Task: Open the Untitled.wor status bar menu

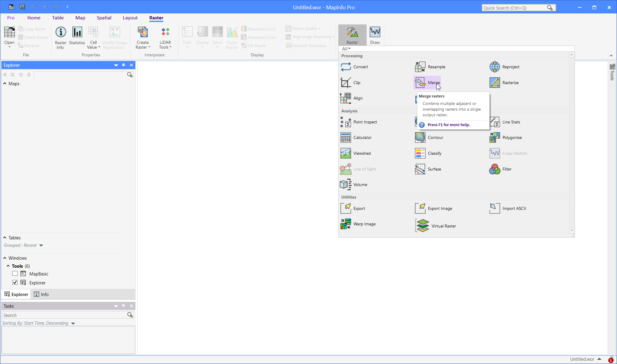Action: click(x=586, y=359)
